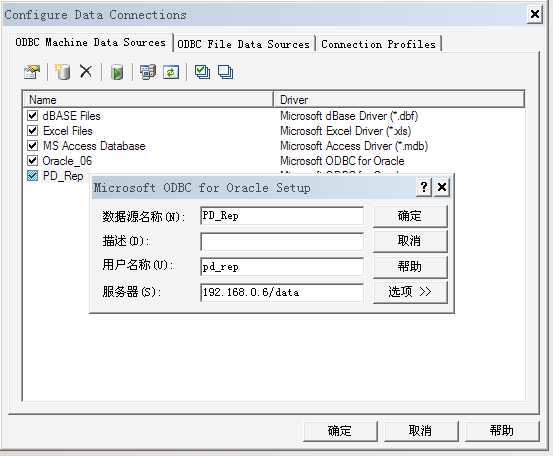Toggle the MS Access Database checkbox
Image resolution: width=553 pixels, height=456 pixels.
tap(32, 146)
